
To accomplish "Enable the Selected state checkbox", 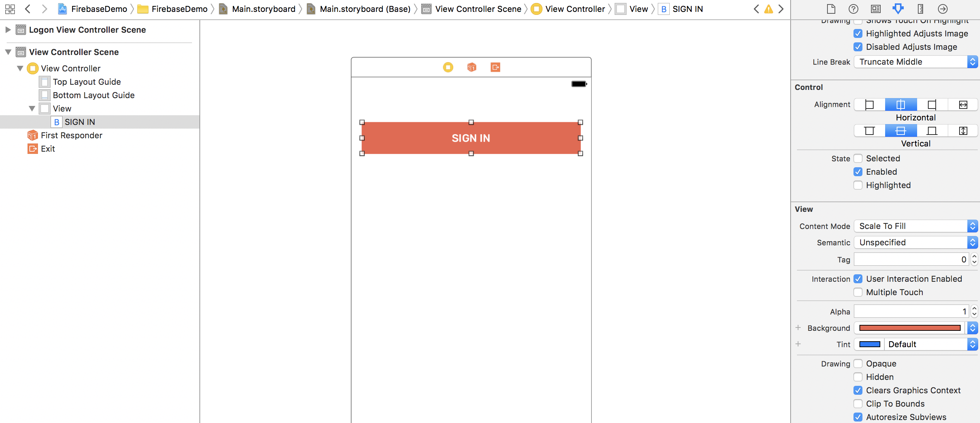I will [x=858, y=158].
